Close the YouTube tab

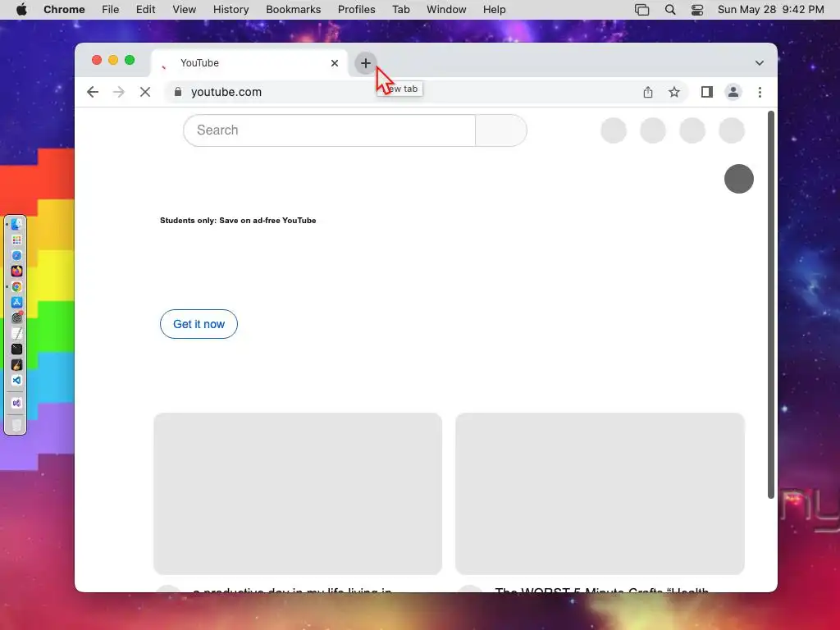tap(335, 63)
